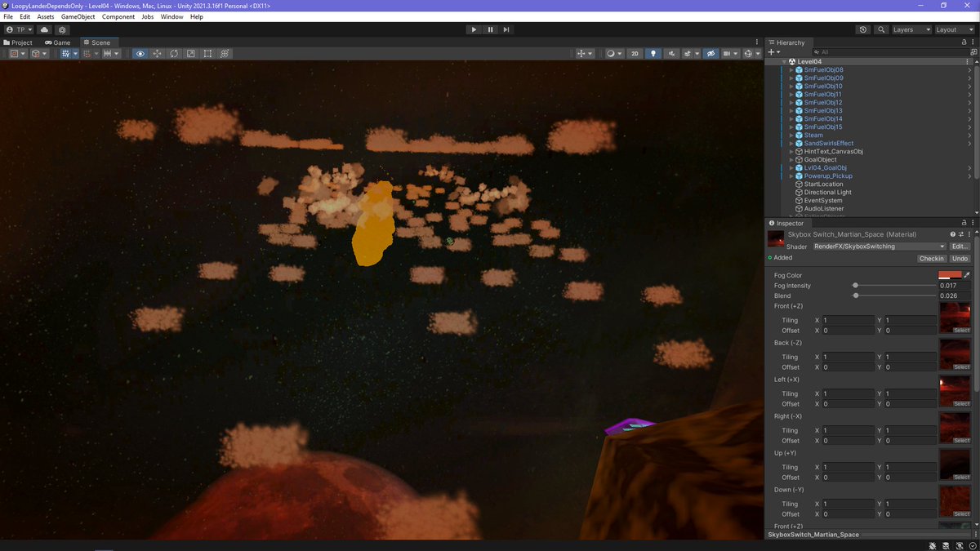
Task: Switch to the Project tab
Action: click(x=18, y=42)
